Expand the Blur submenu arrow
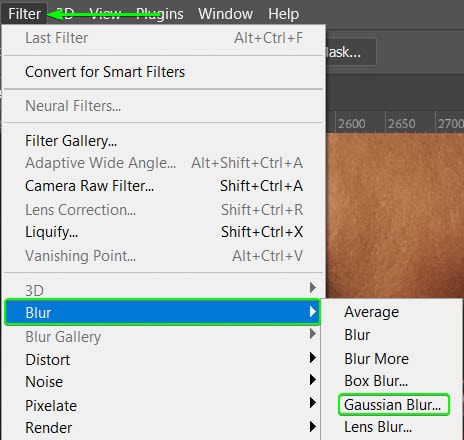 tap(312, 312)
